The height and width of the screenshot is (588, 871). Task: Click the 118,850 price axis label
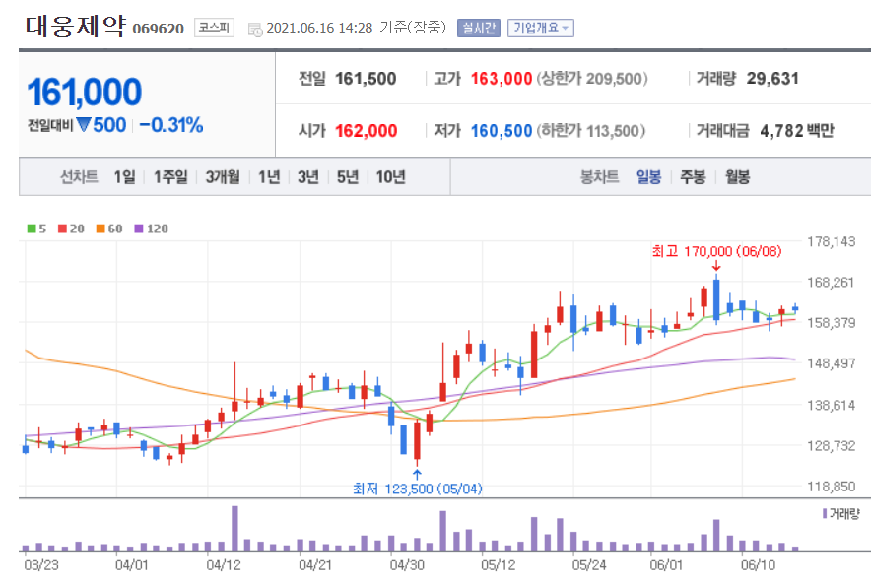point(831,487)
